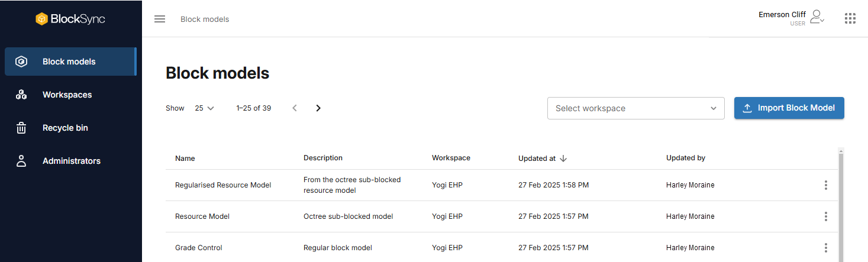868x262 pixels.
Task: Go to next page of results
Action: [x=318, y=108]
